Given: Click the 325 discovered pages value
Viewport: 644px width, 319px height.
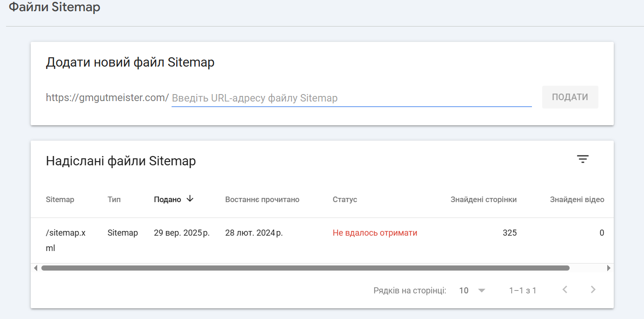Looking at the screenshot, I should (510, 233).
